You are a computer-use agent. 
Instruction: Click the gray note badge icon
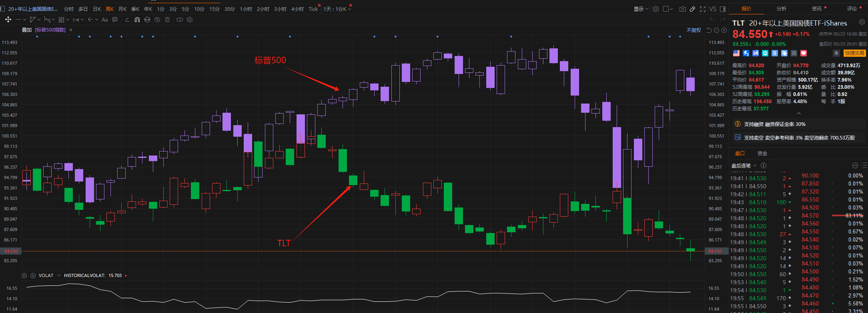pyautogui.click(x=794, y=53)
